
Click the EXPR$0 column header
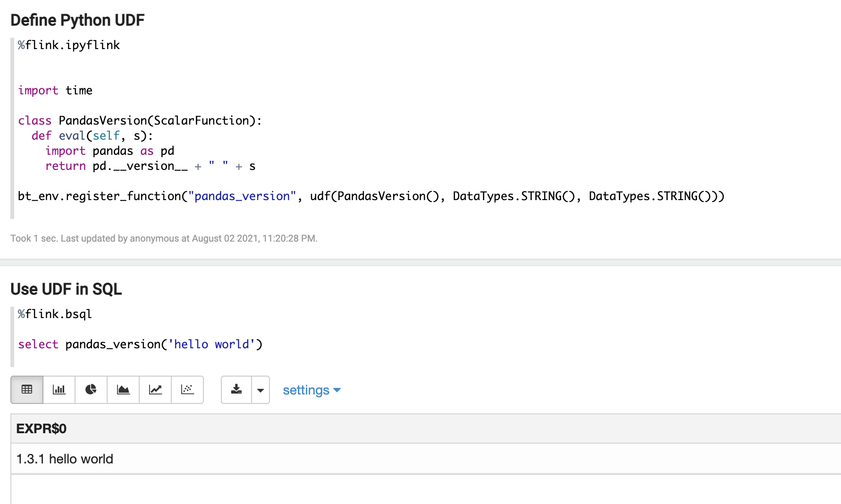[42, 428]
